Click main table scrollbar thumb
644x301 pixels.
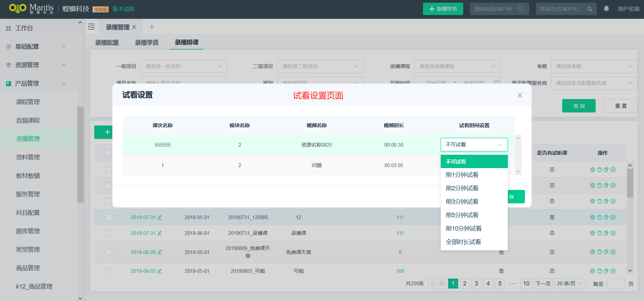pyautogui.click(x=630, y=183)
